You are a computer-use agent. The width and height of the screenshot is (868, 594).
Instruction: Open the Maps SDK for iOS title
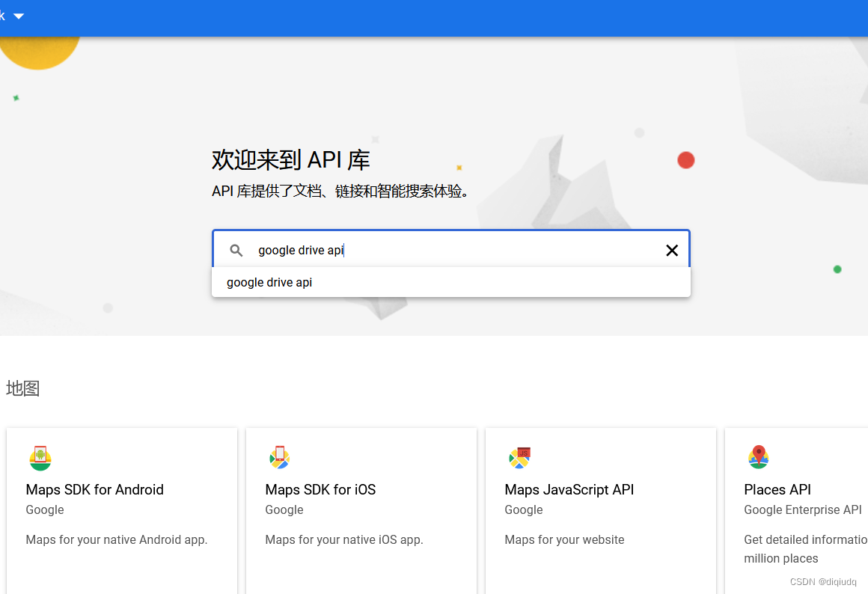(320, 489)
